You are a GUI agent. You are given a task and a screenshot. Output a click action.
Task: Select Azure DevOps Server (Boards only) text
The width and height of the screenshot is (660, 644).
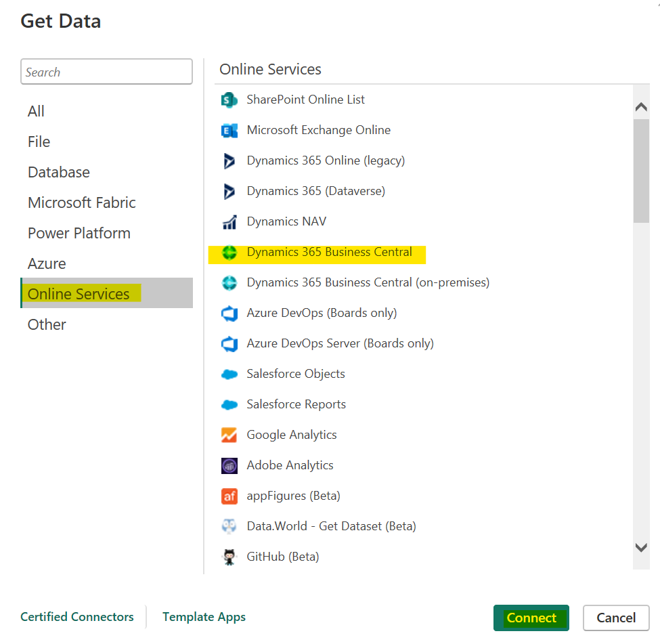point(340,344)
